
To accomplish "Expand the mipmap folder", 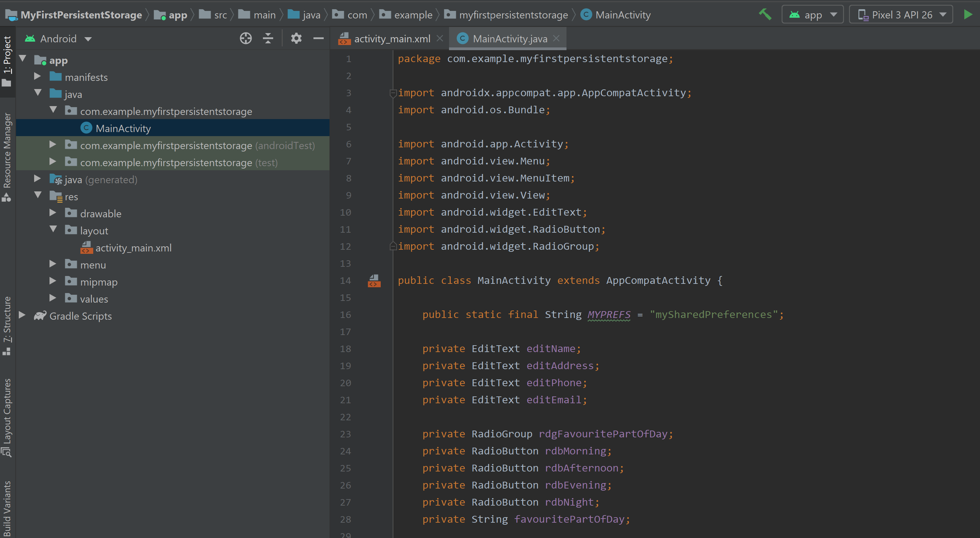I will click(x=53, y=281).
